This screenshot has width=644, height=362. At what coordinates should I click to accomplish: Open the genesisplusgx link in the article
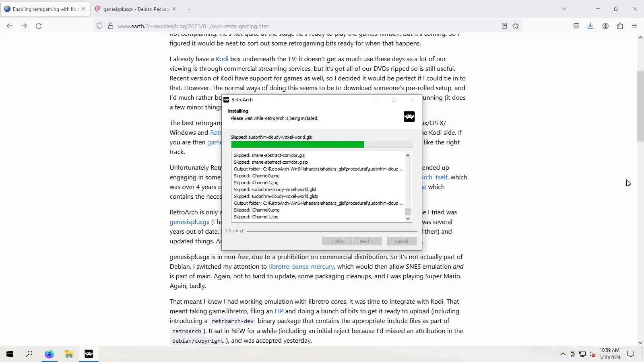190,222
